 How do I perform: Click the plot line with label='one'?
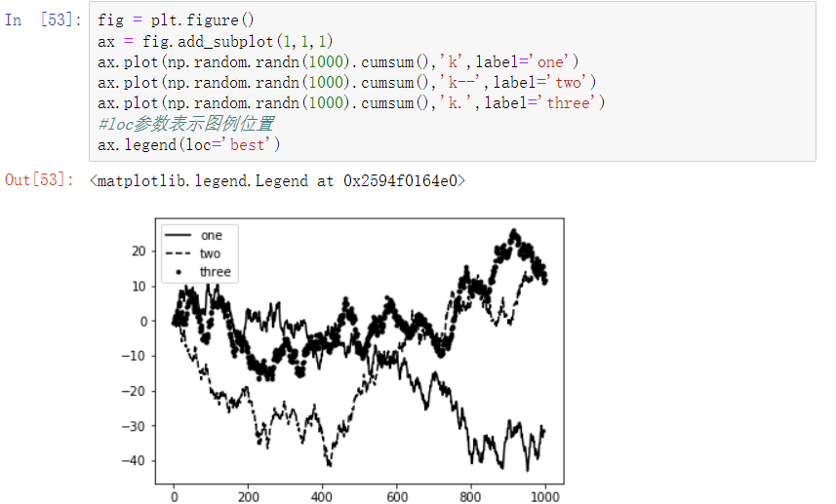tap(338, 61)
